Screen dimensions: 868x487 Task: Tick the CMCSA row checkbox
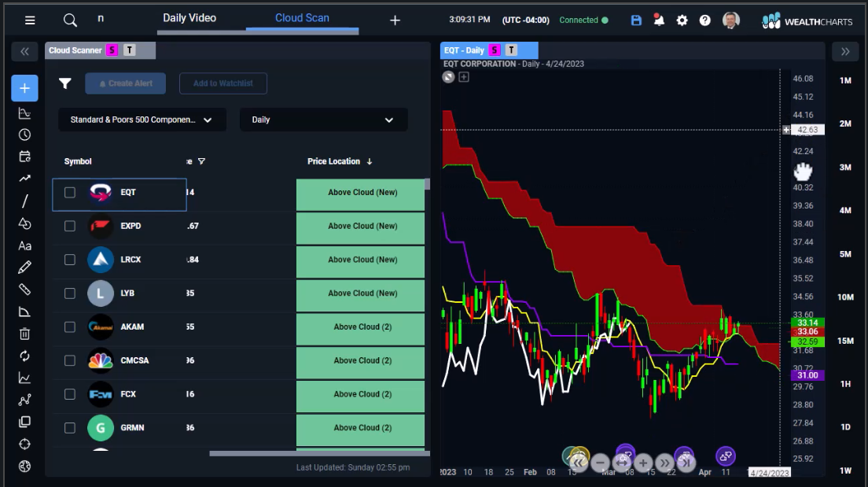click(70, 360)
